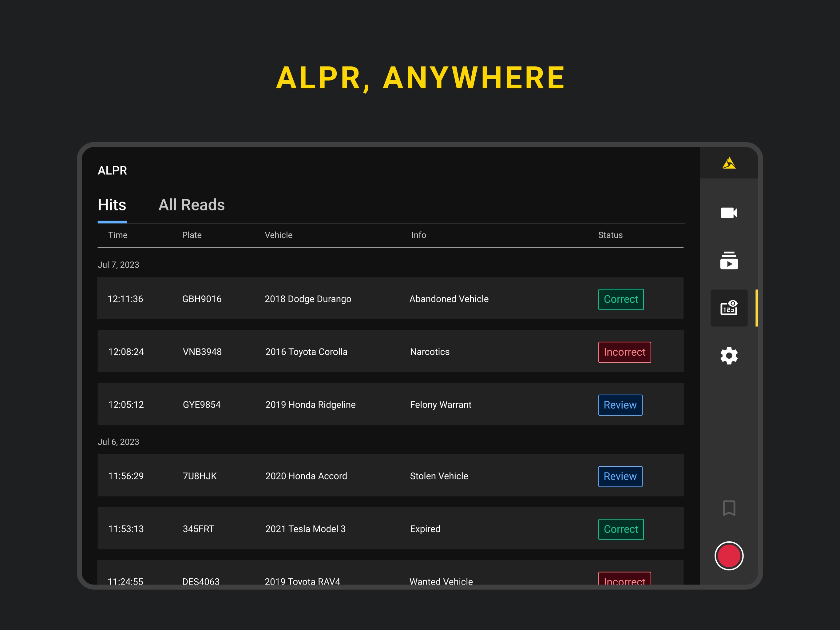Select the ALPR plate reader sidebar icon

click(x=729, y=308)
